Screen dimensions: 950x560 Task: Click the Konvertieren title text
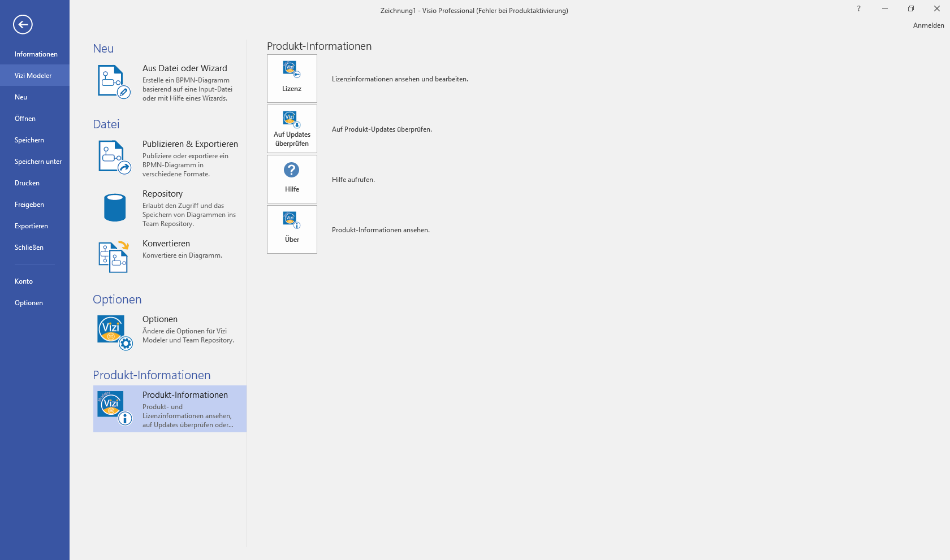(166, 244)
